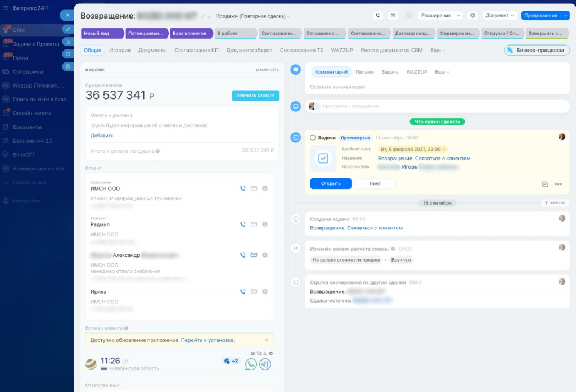Expand Показать все in the left sidebar
The width and height of the screenshot is (576, 392).
coord(29,183)
